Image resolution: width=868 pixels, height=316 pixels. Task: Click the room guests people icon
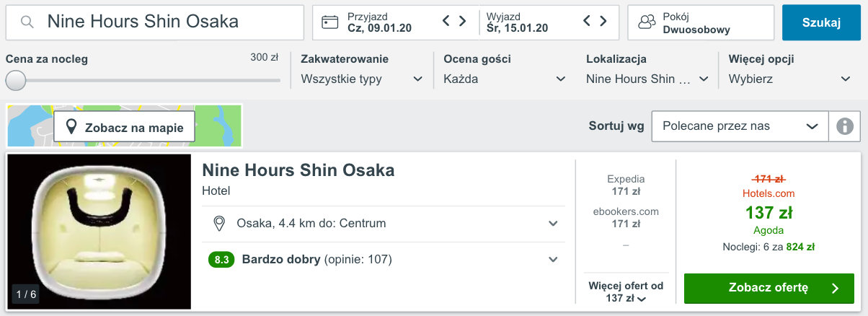(648, 22)
